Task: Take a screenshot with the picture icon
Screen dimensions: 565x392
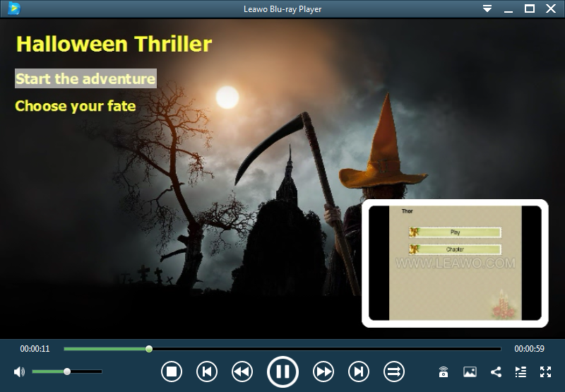Action: coord(470,372)
